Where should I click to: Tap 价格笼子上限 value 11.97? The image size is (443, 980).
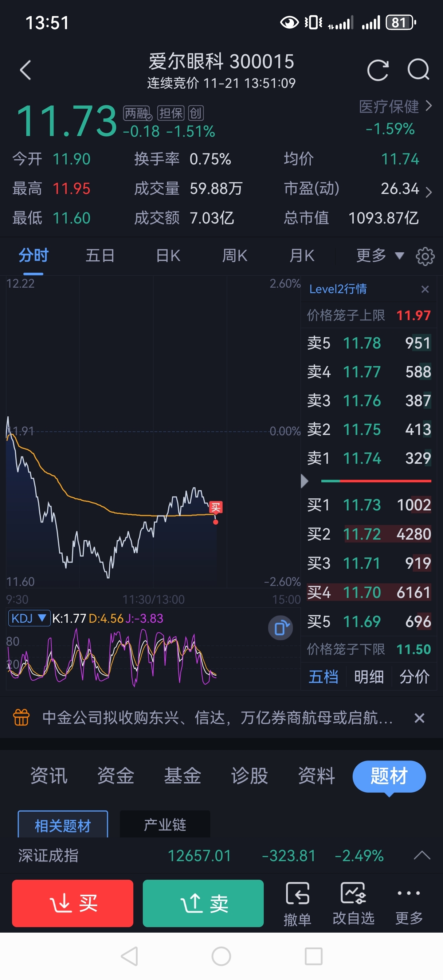tap(413, 316)
